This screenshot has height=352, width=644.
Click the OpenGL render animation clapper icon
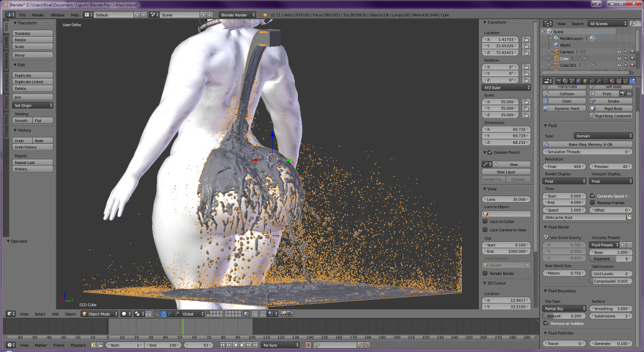pyautogui.click(x=290, y=314)
